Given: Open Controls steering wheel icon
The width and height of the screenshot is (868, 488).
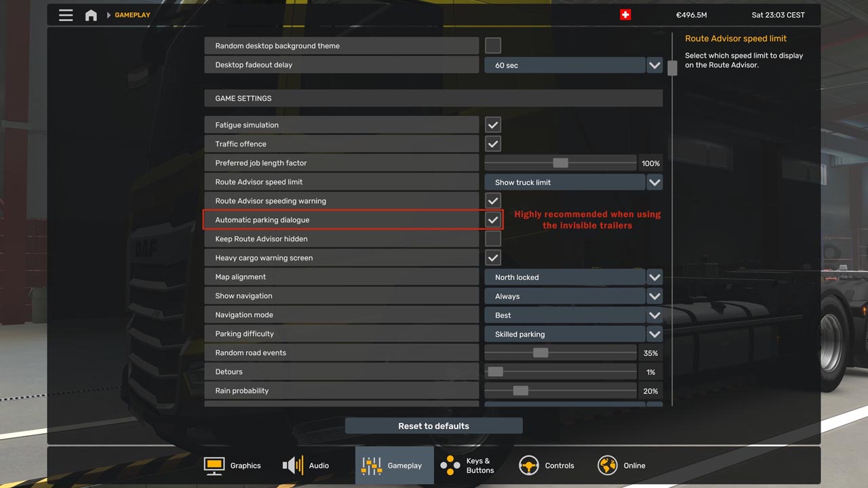Looking at the screenshot, I should coord(529,466).
